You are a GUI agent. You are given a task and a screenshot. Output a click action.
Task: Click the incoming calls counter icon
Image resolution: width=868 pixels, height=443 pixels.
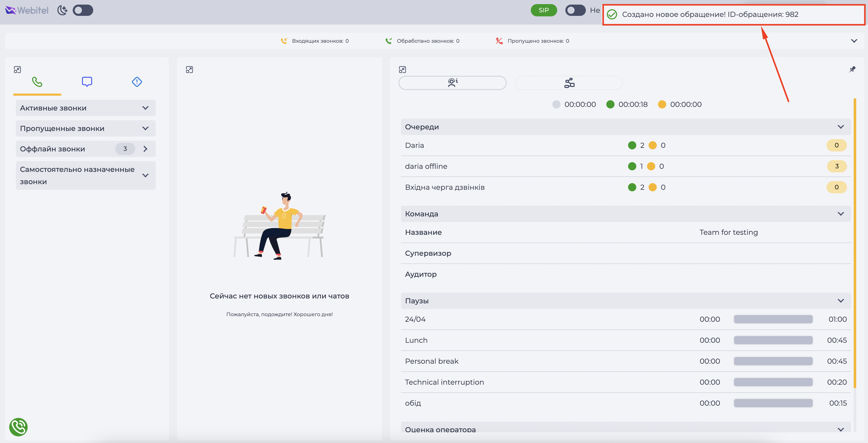(x=284, y=41)
